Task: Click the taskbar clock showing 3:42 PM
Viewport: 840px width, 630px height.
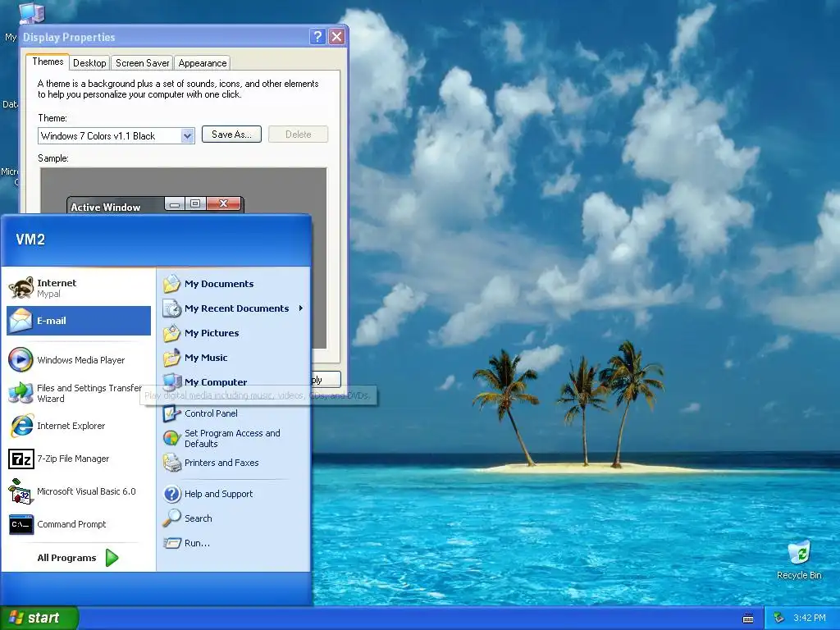Action: [x=809, y=618]
